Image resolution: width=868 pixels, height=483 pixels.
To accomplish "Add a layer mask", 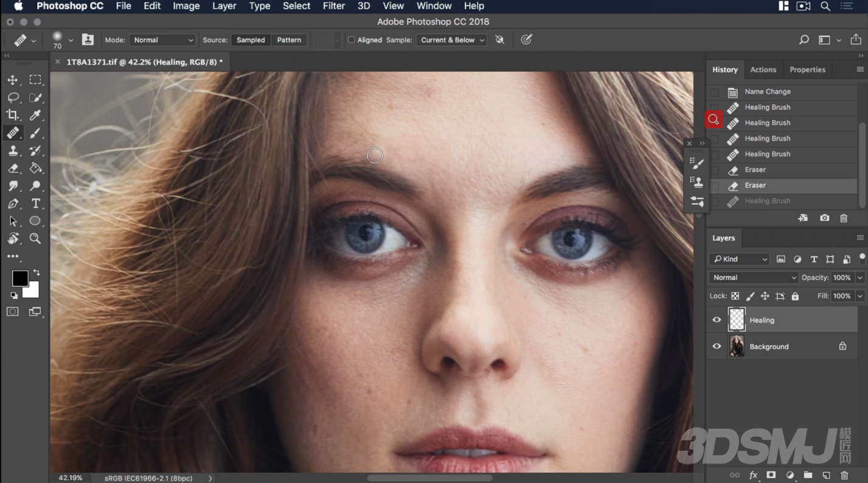I will (771, 475).
